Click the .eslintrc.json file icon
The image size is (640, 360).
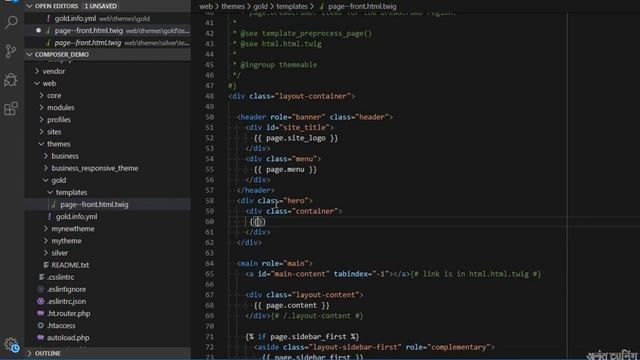click(x=40, y=301)
